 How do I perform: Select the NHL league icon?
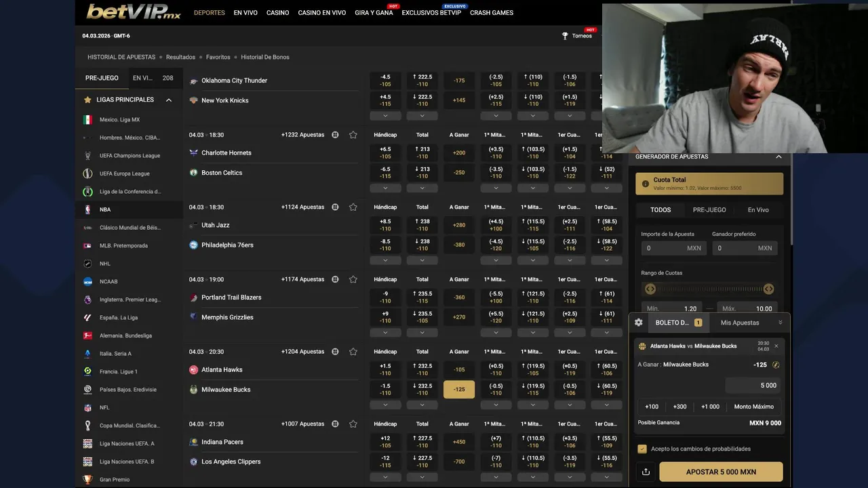click(x=87, y=264)
